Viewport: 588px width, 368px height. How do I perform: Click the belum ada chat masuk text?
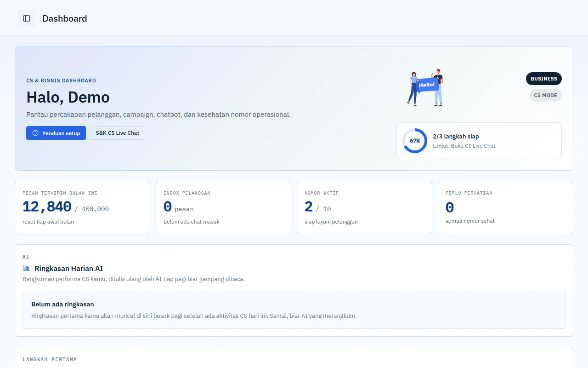(x=192, y=222)
